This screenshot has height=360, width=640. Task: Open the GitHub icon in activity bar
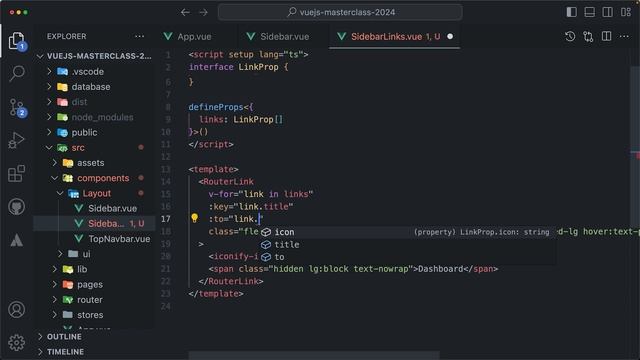click(x=17, y=207)
